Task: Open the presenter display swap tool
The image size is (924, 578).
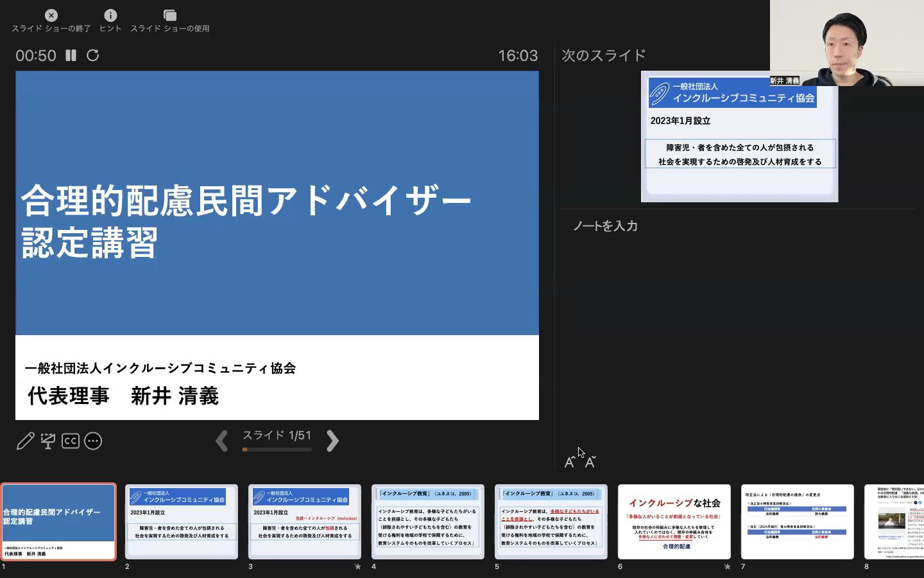Action: pos(48,441)
